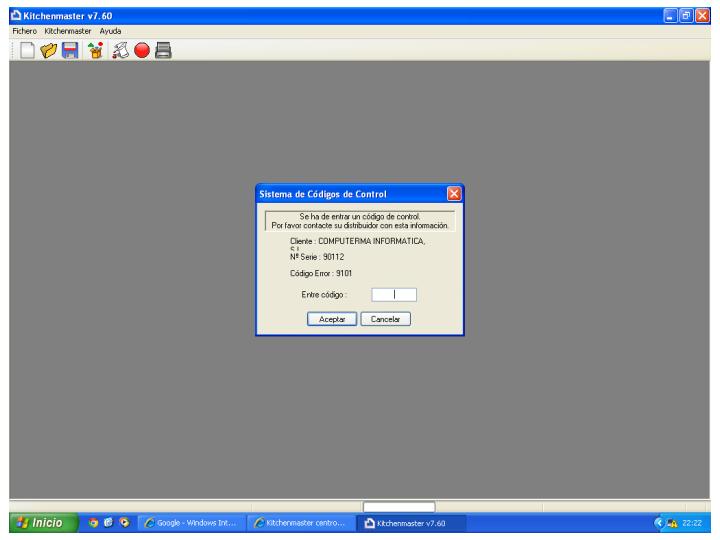
Task: Restore down the Kitchenmaster window
Action: 686,16
